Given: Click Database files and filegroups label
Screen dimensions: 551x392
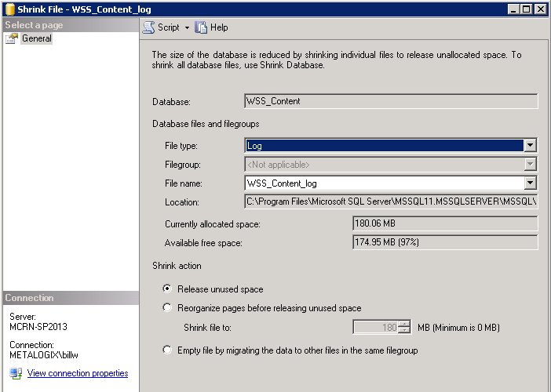Looking at the screenshot, I should tap(206, 124).
